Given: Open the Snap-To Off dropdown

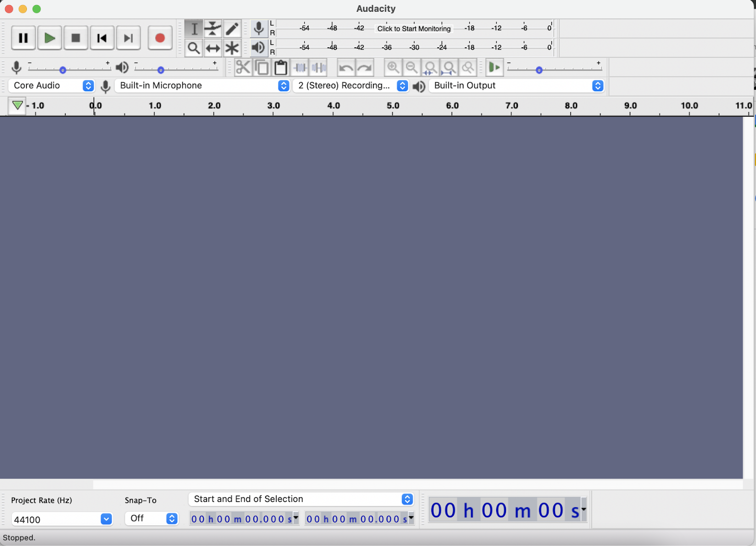Looking at the screenshot, I should click(x=151, y=519).
